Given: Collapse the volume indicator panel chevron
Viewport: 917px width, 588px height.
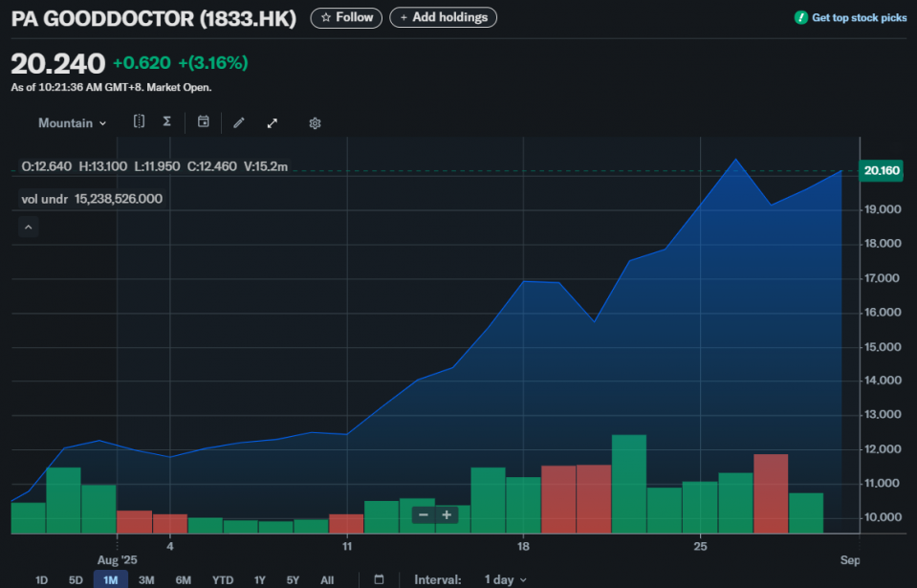Looking at the screenshot, I should tap(28, 227).
